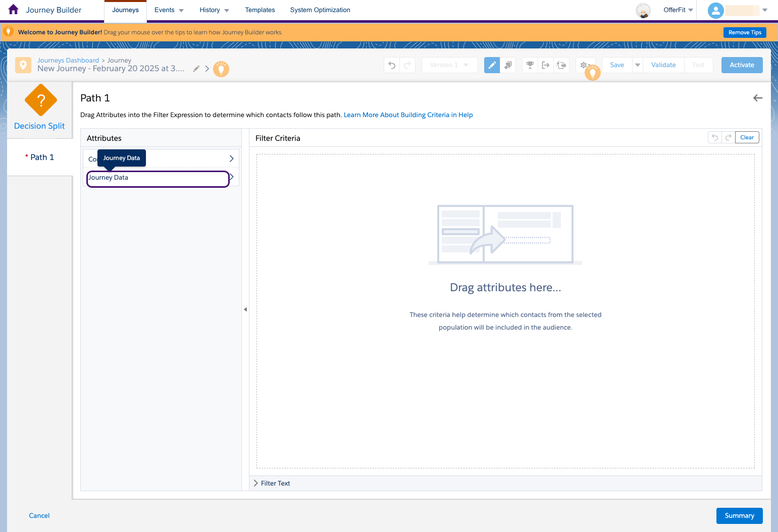Click the lightbulb tip near journey title
Screen dimensions: 778x532
(221, 69)
